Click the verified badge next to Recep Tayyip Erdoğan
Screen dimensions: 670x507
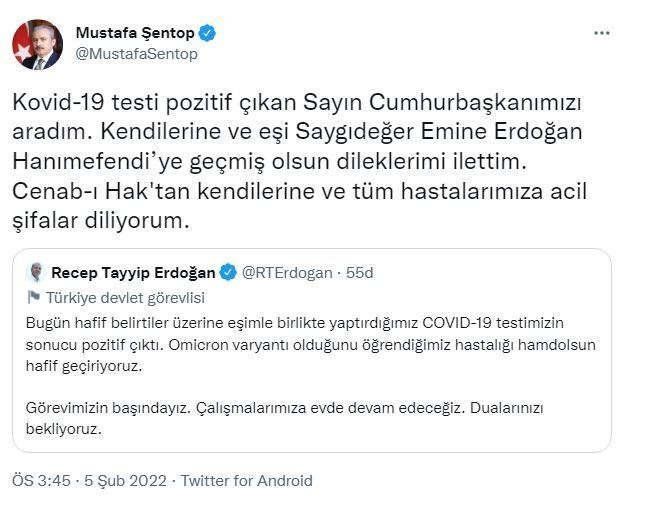pos(228,273)
